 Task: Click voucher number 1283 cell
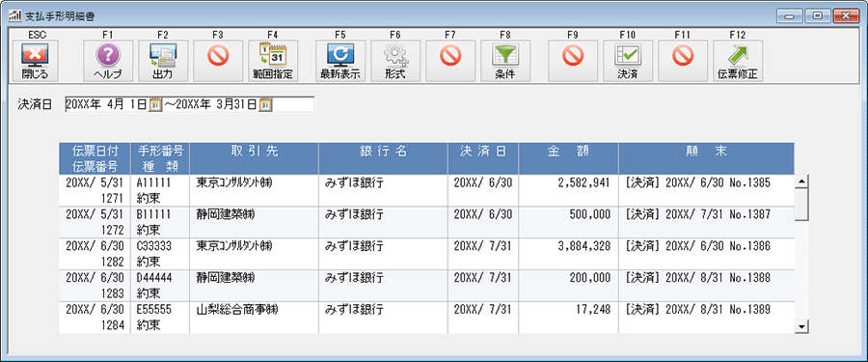(113, 293)
